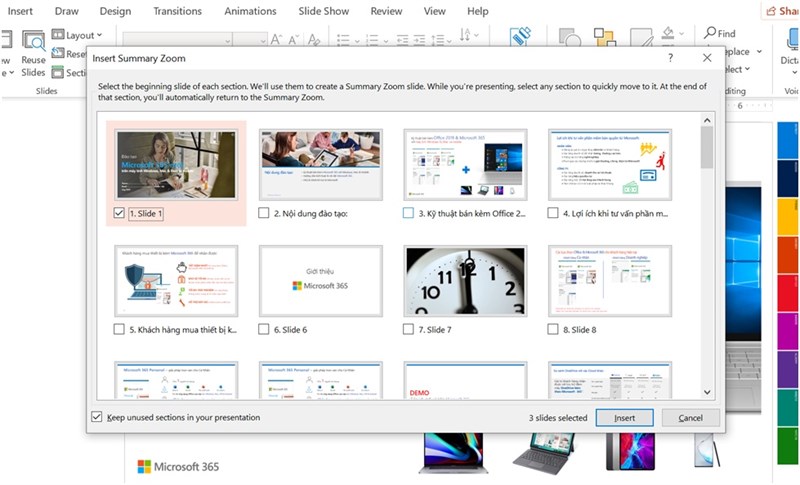Image resolution: width=800 pixels, height=485 pixels.
Task: Open the font size combo box
Action: [x=250, y=40]
